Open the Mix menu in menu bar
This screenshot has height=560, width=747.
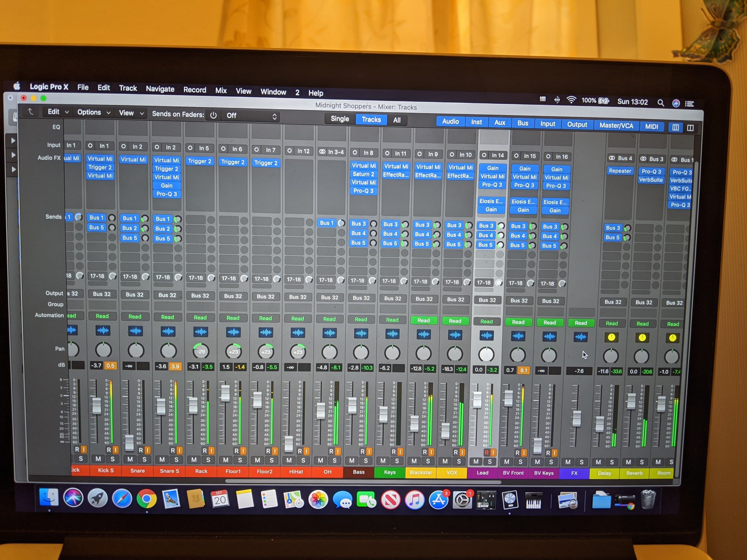point(221,90)
